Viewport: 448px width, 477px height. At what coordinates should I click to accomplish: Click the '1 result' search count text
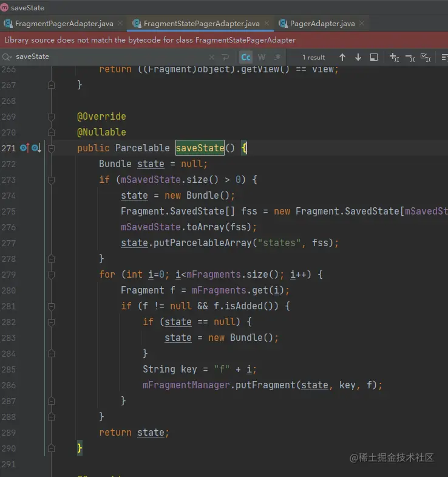tap(313, 57)
